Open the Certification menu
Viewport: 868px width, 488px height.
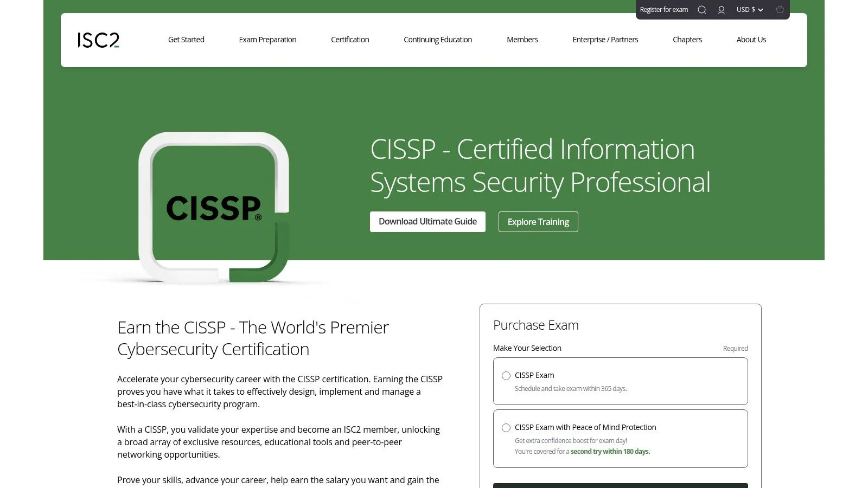(x=350, y=40)
